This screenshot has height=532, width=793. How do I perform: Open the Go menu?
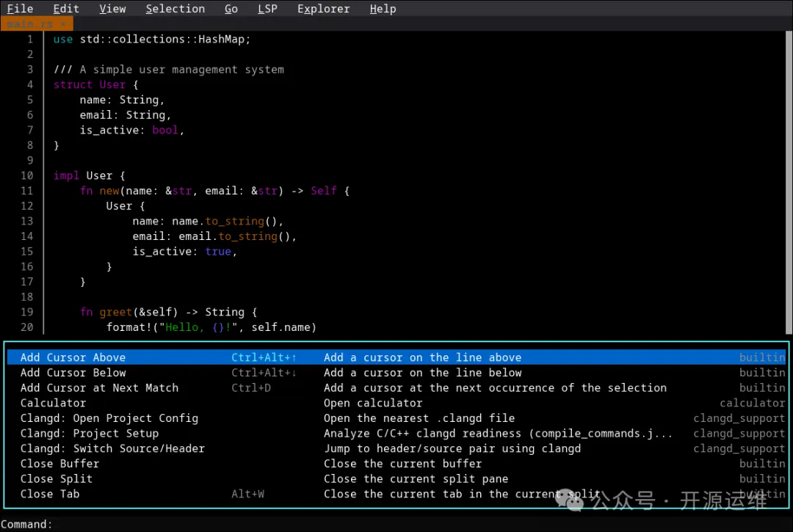[231, 9]
